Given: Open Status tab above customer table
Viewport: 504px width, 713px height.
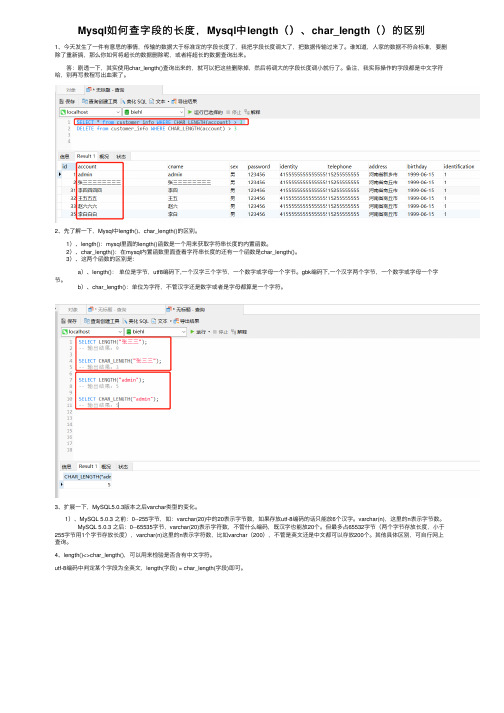Looking at the screenshot, I should coord(121,156).
